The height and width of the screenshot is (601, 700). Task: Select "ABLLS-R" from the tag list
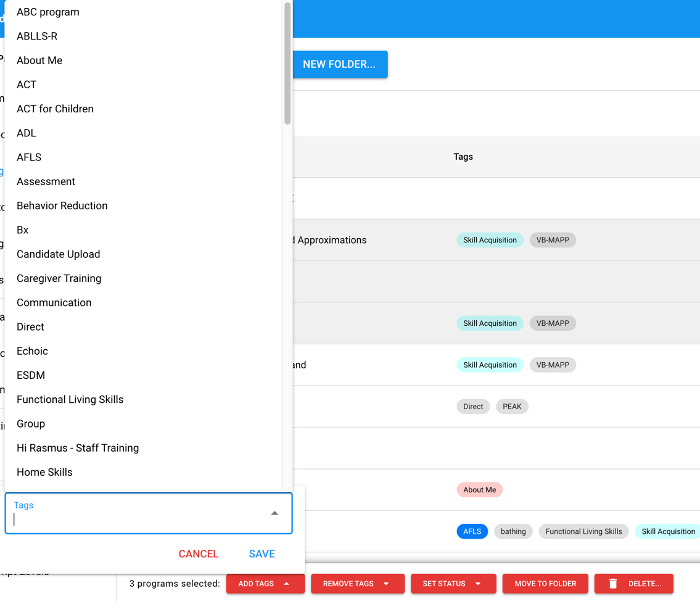point(37,36)
